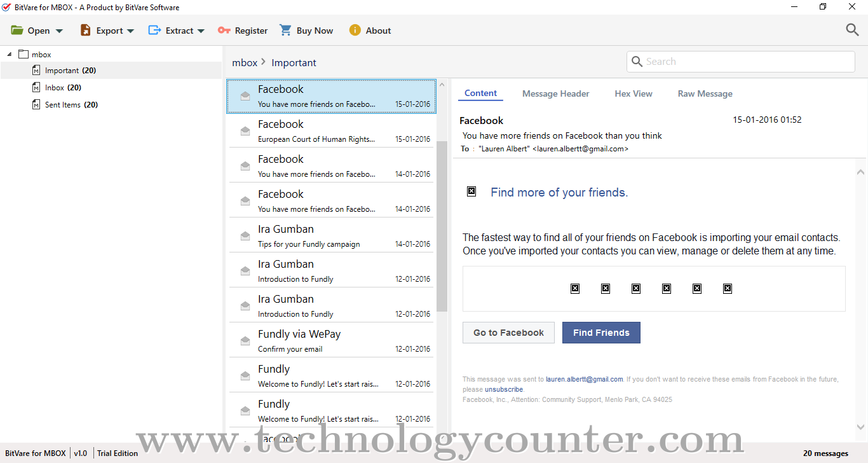Screen dimensions: 868x463
Task: Click recipient Lauren Albert address in To line
Action: [x=553, y=149]
